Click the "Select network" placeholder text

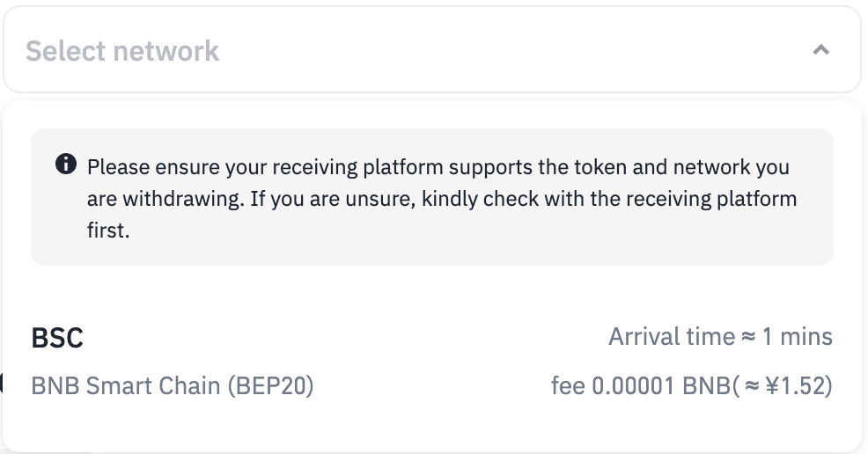pyautogui.click(x=121, y=51)
